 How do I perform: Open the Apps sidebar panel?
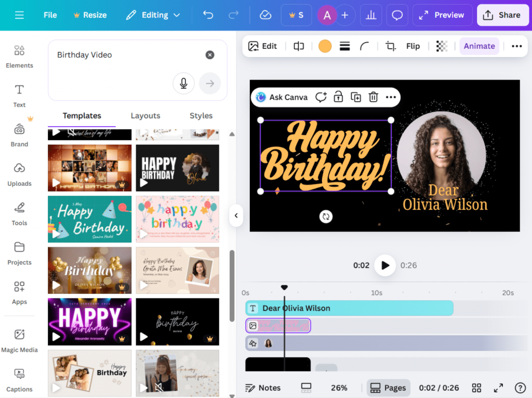(19, 293)
